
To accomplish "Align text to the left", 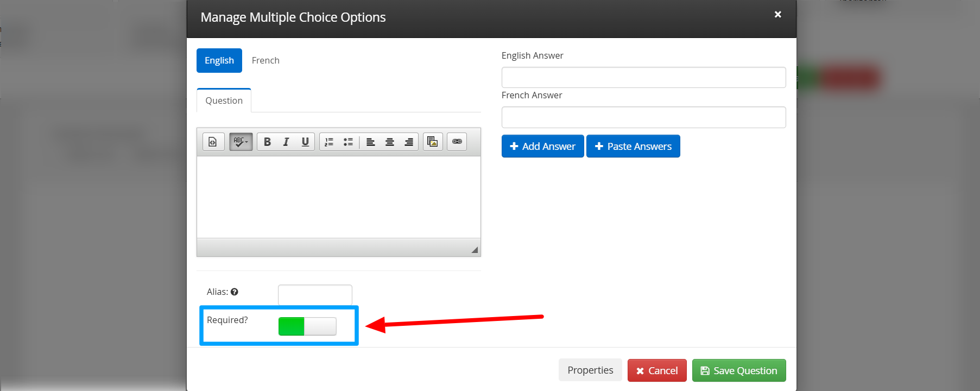I will click(x=371, y=142).
